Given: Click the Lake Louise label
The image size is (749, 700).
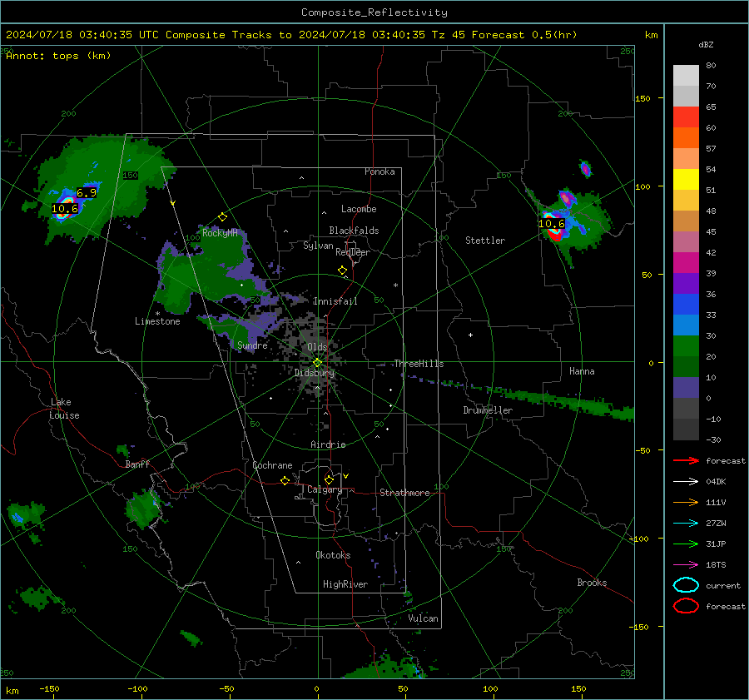Looking at the screenshot, I should click(x=64, y=409).
